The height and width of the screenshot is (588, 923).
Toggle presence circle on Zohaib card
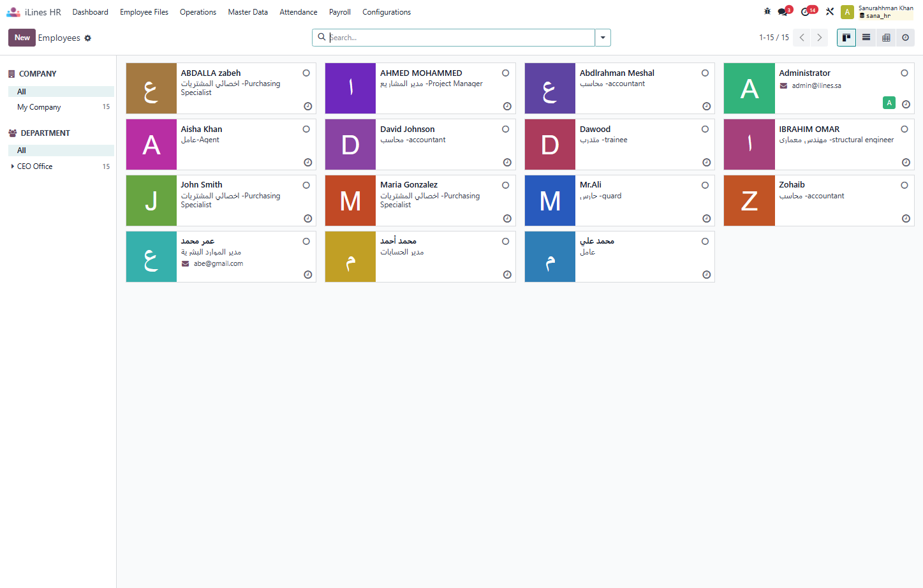coord(905,186)
